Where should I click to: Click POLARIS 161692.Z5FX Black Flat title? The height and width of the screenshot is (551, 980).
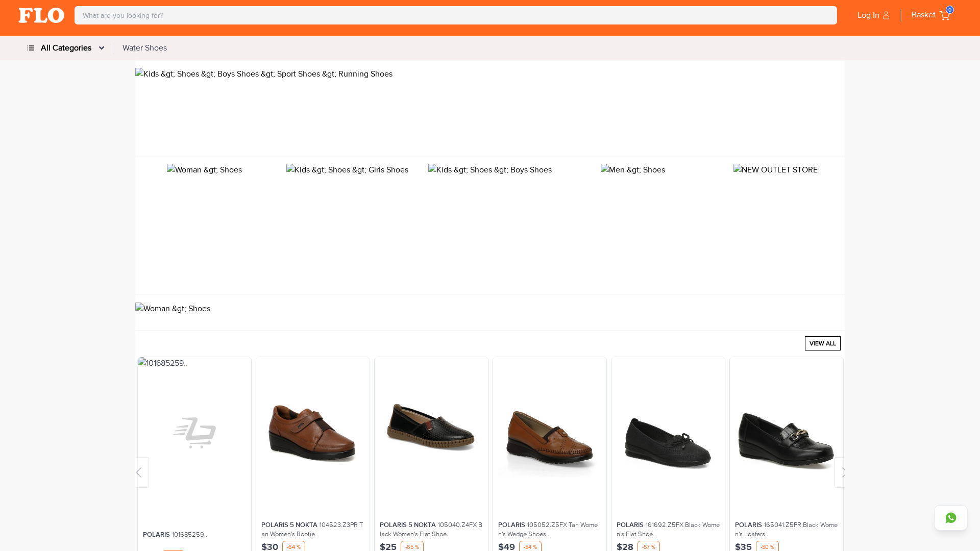(x=668, y=530)
